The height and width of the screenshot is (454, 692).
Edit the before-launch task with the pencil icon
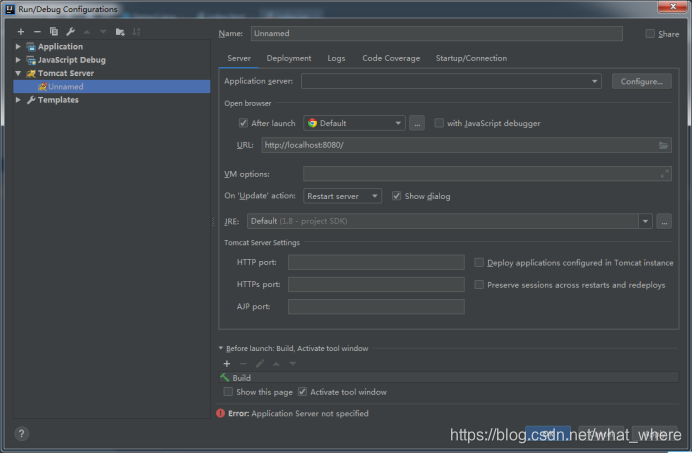(260, 364)
